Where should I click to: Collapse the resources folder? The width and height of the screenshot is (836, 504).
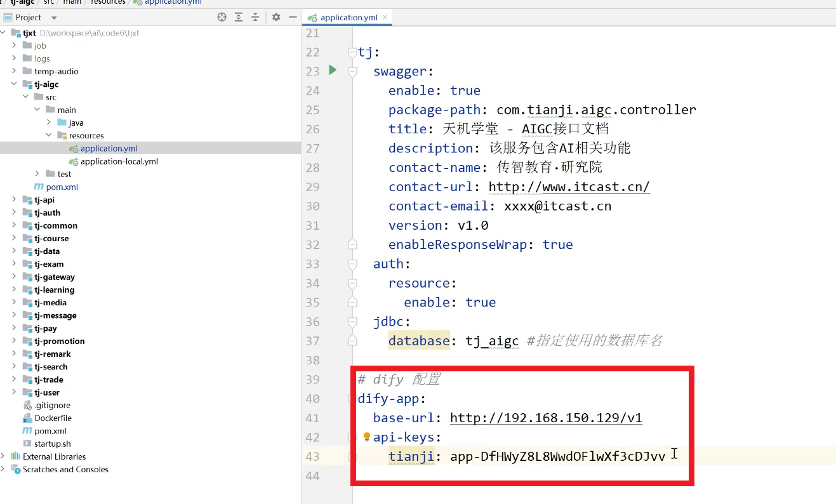[49, 135]
